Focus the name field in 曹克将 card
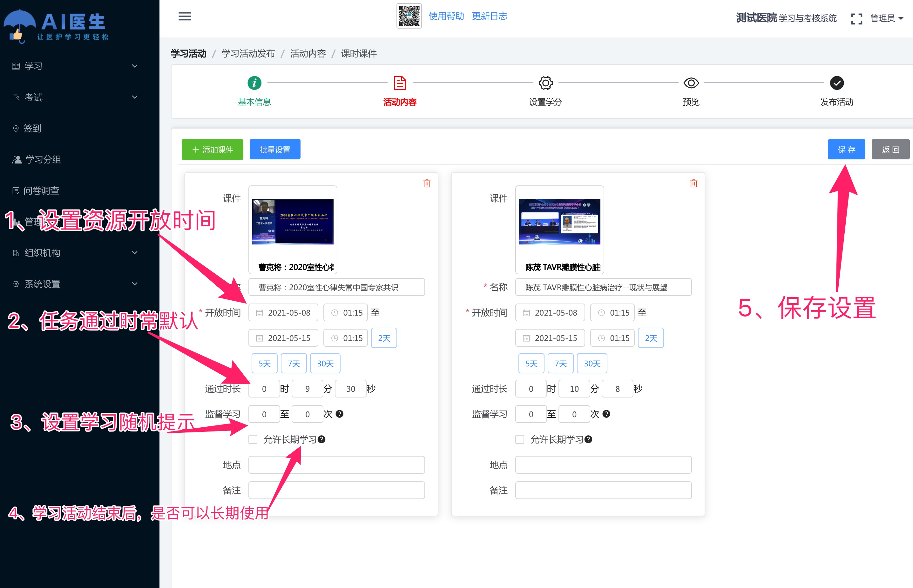Screen dimensions: 913x588 click(x=336, y=287)
